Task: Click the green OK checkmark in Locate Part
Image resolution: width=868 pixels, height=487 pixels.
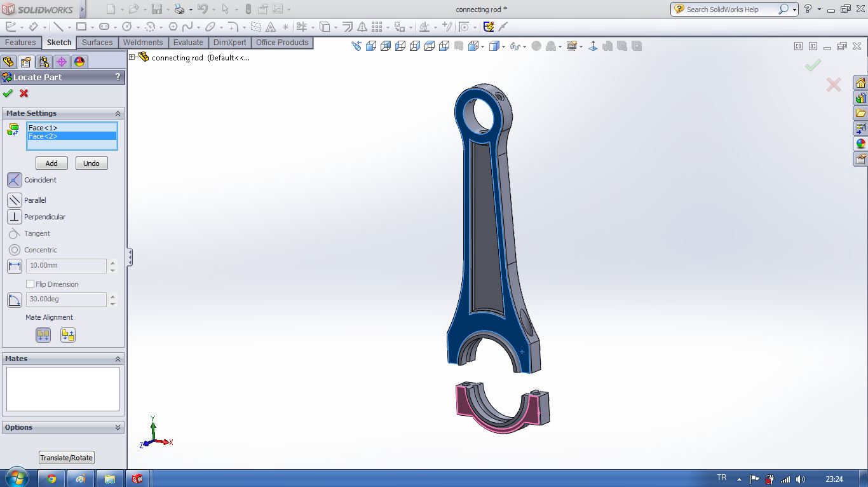Action: coord(8,93)
